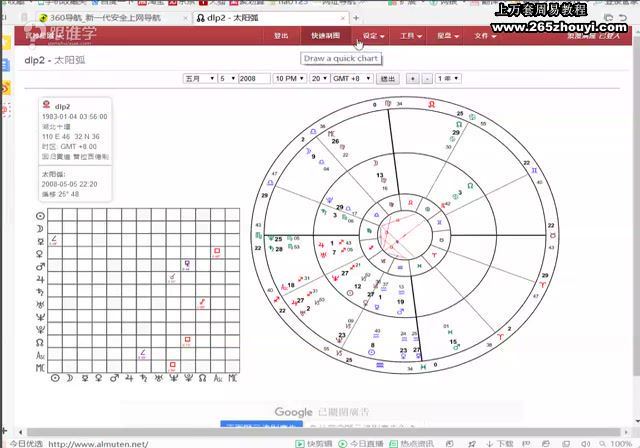Open the day dropdown showing 5
This screenshot has width=640, height=448.
point(227,78)
